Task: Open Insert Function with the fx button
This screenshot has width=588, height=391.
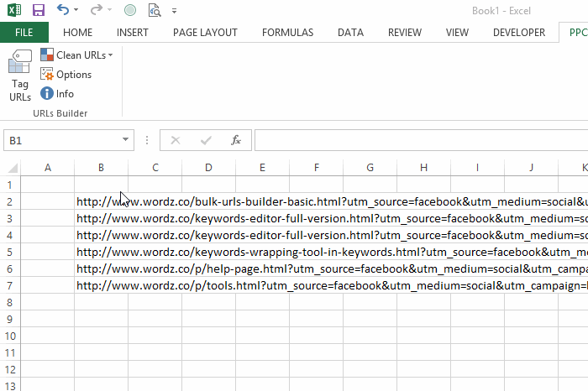Action: point(236,140)
